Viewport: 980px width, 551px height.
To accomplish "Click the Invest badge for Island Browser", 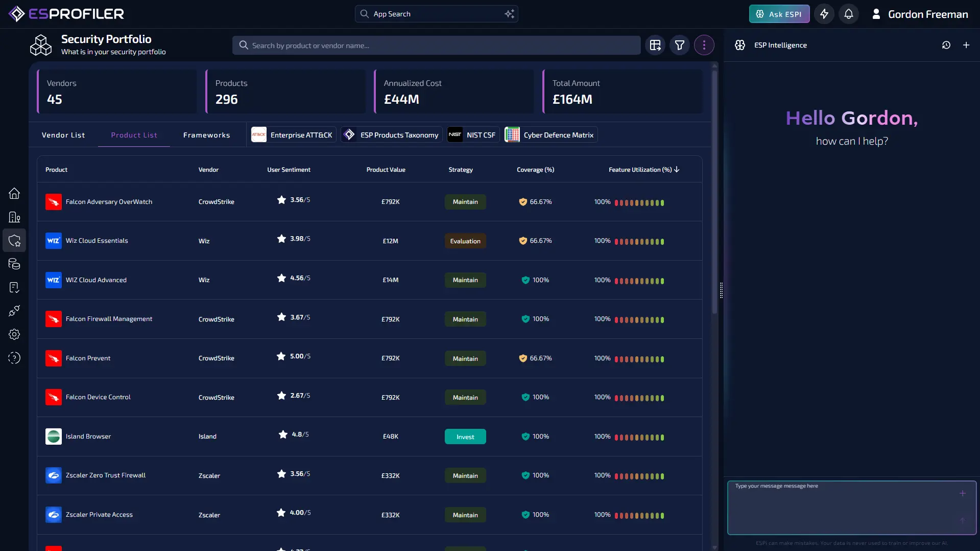I will (465, 437).
